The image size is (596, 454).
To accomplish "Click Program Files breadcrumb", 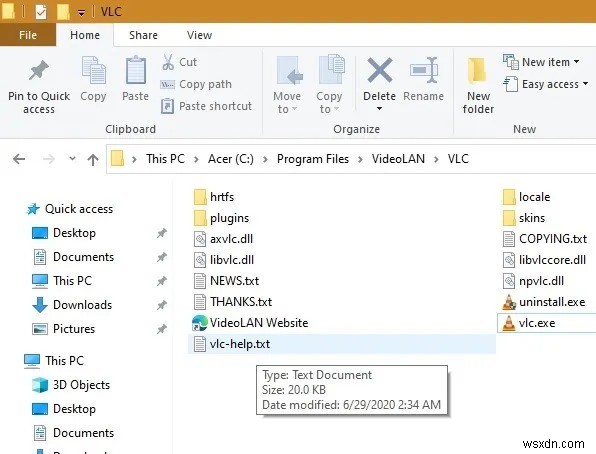I will [312, 159].
